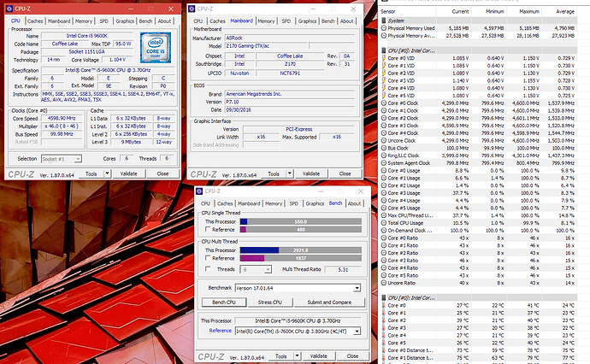The height and width of the screenshot is (364, 590).
Task: Click the multi thread Reference 1837 bar
Action: 301,258
